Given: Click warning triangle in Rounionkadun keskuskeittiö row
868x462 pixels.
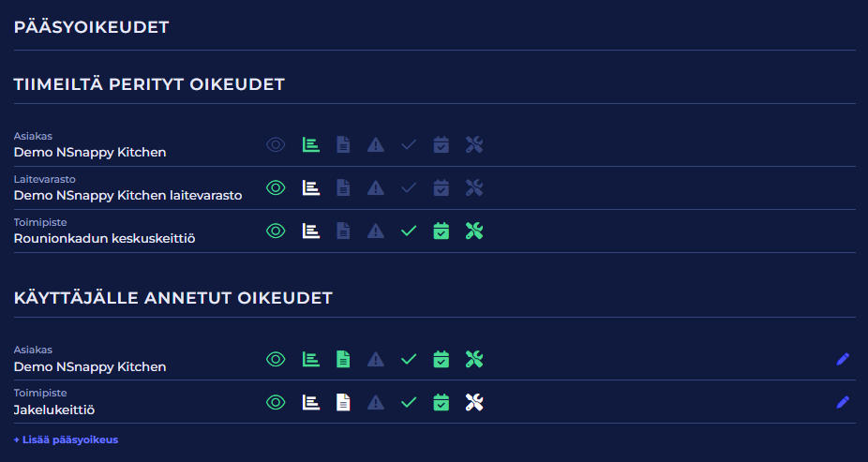Looking at the screenshot, I should 376,231.
